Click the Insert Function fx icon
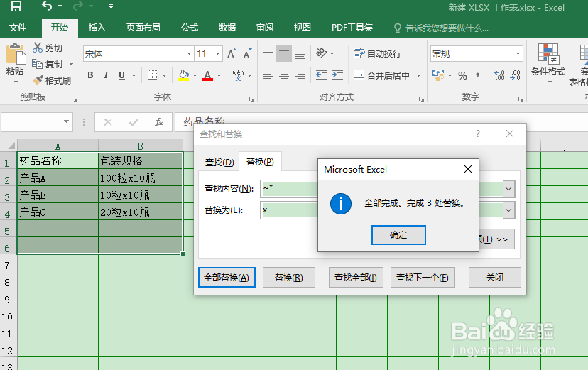The image size is (588, 370). coord(159,122)
